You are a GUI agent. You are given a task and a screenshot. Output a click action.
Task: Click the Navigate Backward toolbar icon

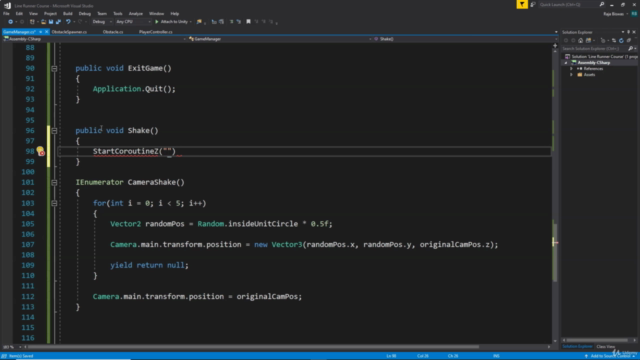click(x=11, y=22)
